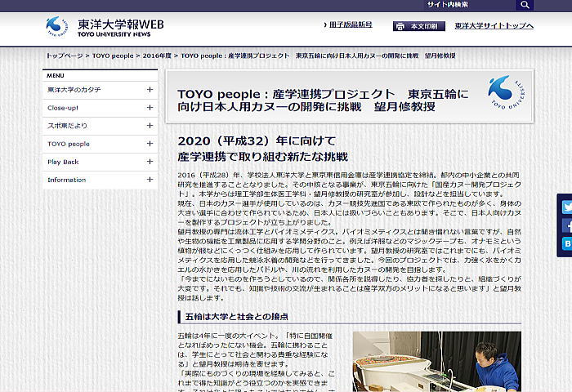
Task: Click the heading 2020（平成32）年に向けて
Action: click(257, 140)
